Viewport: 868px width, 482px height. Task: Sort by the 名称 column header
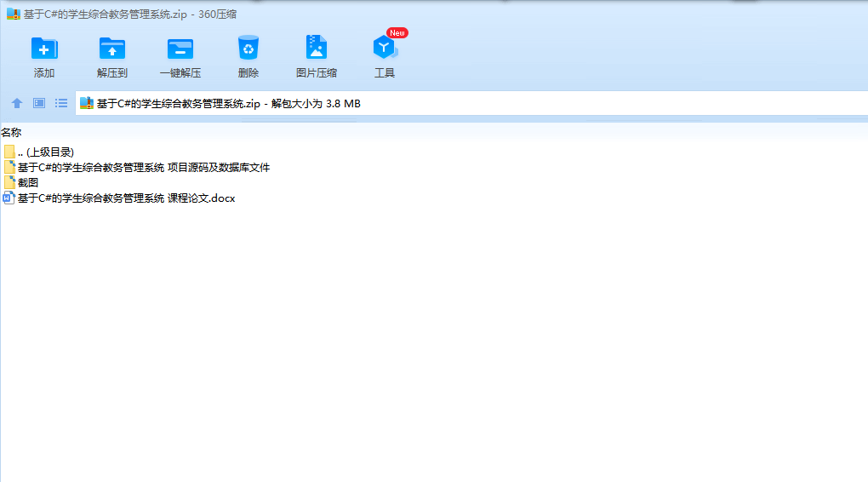11,132
